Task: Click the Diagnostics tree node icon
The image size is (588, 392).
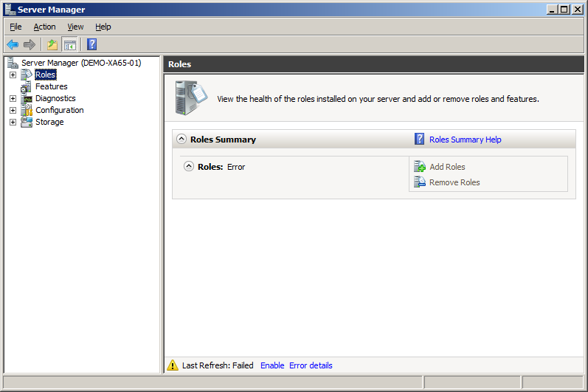Action: (x=27, y=99)
